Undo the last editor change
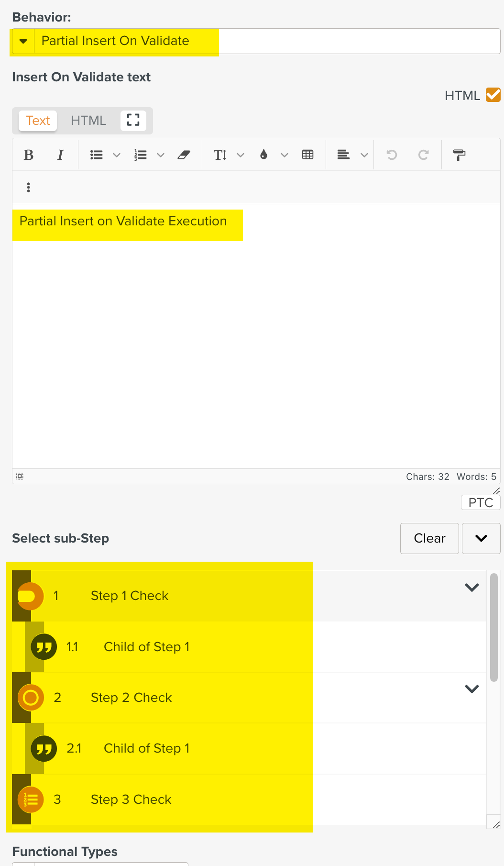504x866 pixels. coord(392,155)
